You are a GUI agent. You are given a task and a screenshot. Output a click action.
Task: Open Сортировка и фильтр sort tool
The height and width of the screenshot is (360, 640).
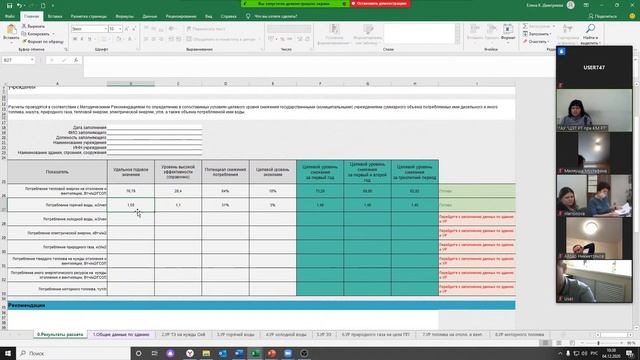coord(568,33)
